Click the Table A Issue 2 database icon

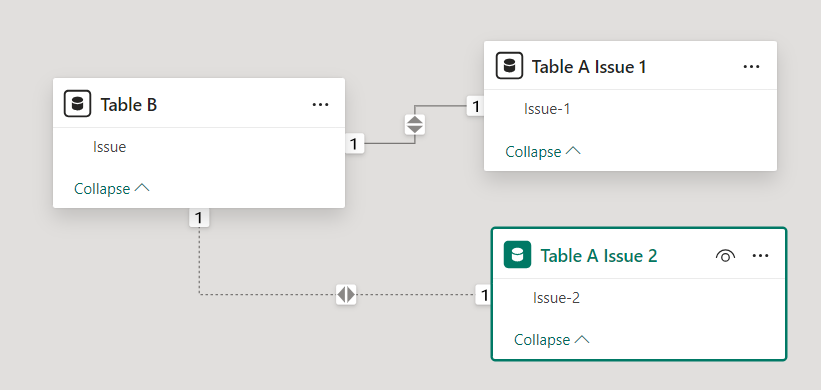517,255
